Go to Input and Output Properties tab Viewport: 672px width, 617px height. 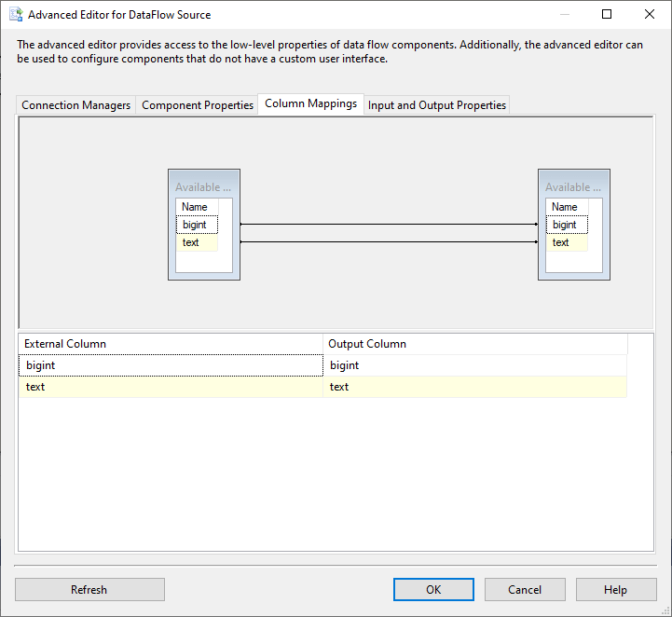436,105
